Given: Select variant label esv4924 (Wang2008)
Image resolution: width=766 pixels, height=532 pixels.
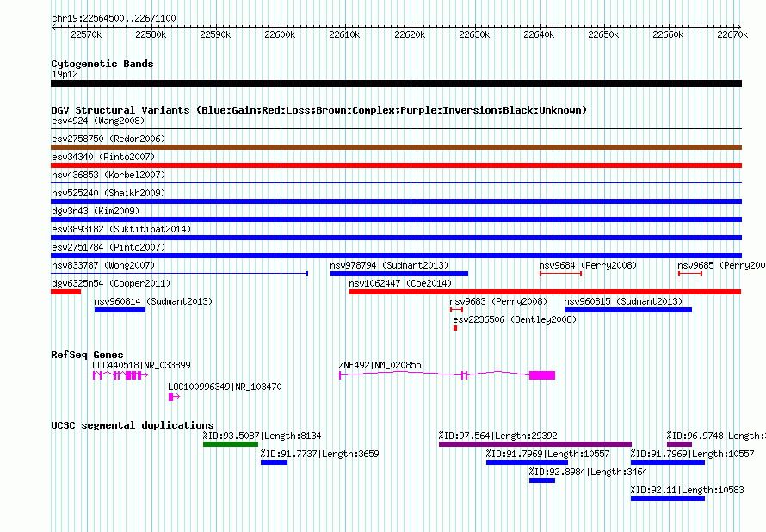Looking at the screenshot, I should pyautogui.click(x=98, y=121).
